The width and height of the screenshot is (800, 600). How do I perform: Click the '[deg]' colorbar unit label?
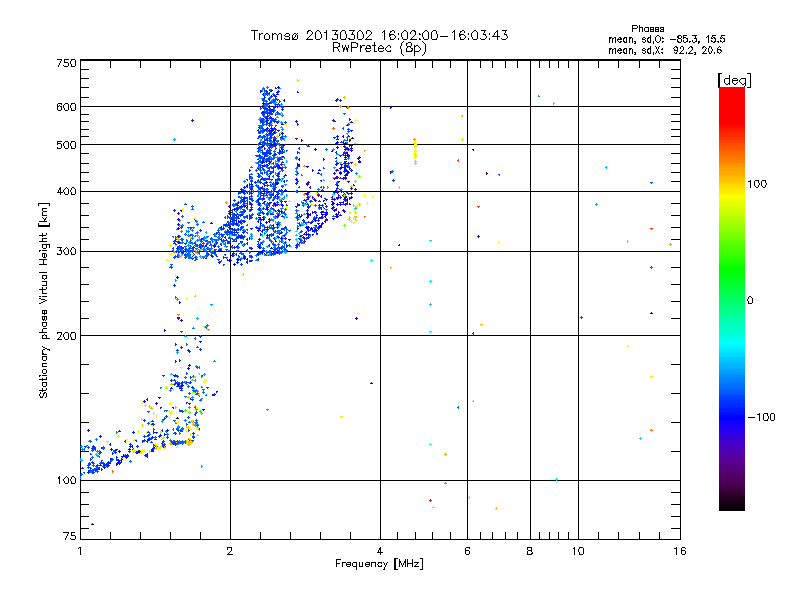(x=734, y=80)
